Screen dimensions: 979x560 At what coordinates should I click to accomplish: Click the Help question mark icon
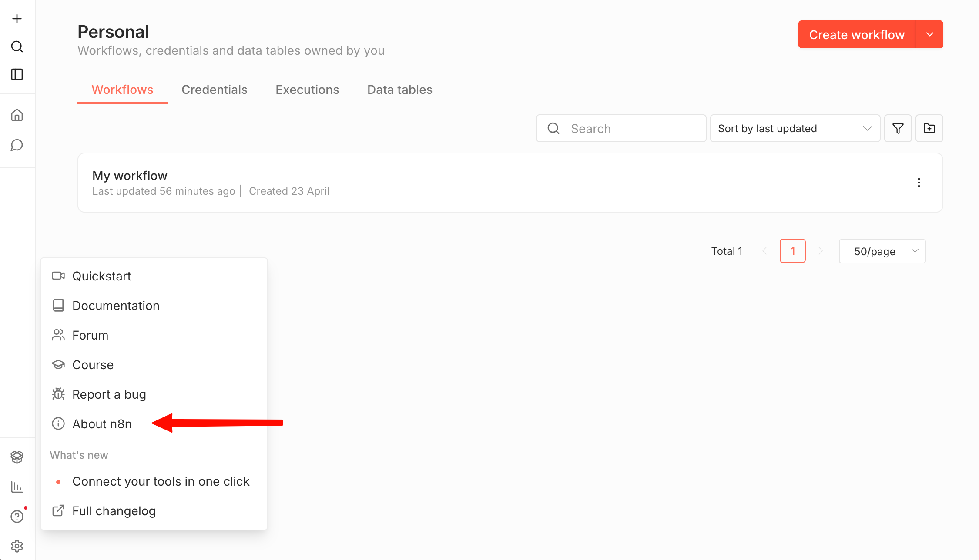(x=17, y=517)
